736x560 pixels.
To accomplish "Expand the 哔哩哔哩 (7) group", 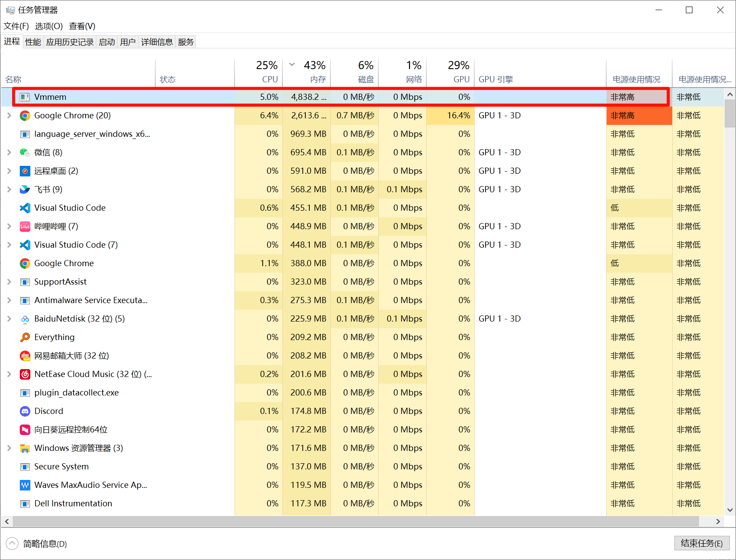I will click(x=9, y=227).
